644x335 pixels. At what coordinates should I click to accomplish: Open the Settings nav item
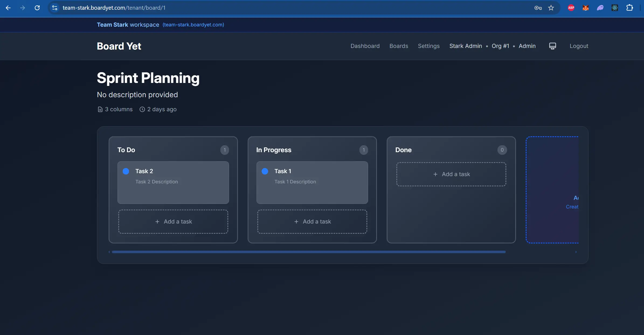(x=428, y=46)
